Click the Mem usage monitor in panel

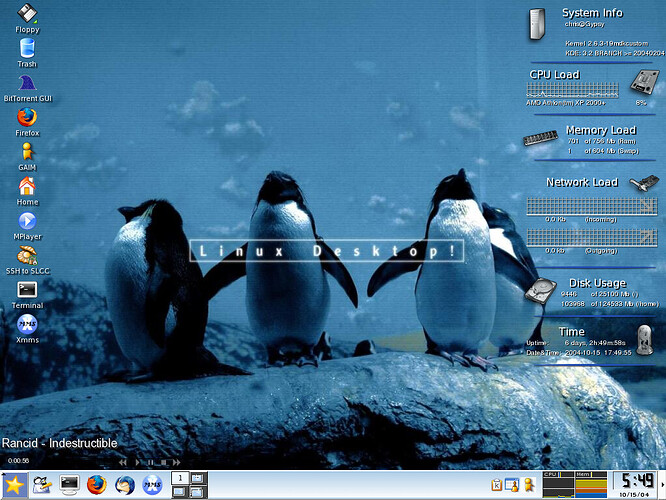coord(591,485)
